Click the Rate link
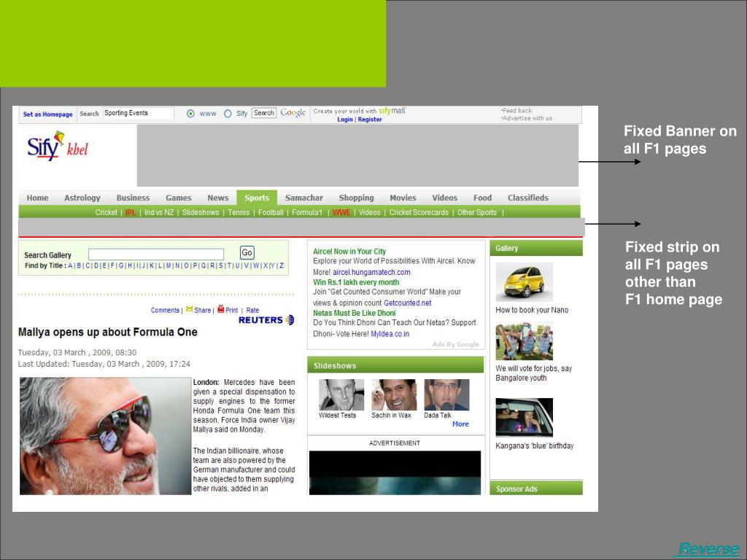Screen dimensions: 747x560 coord(252,310)
